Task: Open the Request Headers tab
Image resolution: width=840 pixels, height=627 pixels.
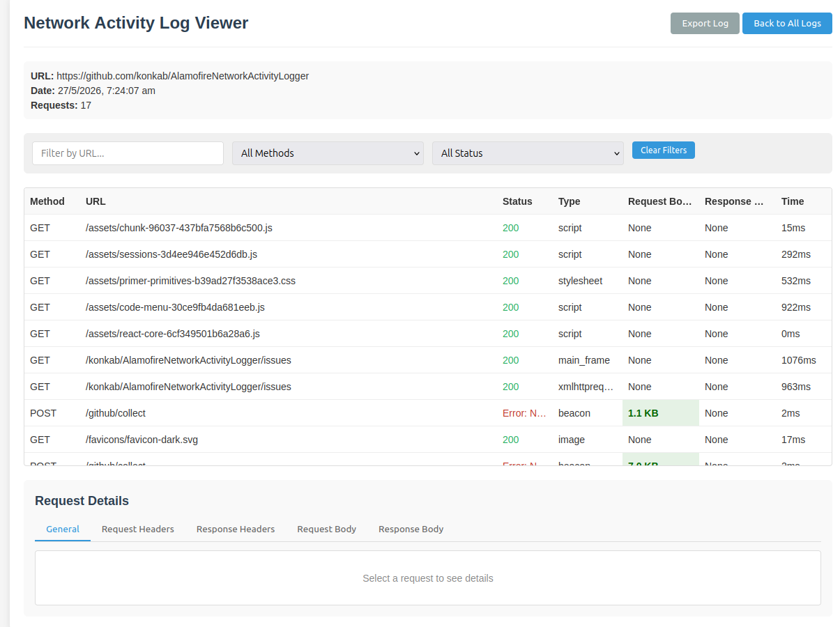Action: [x=138, y=529]
